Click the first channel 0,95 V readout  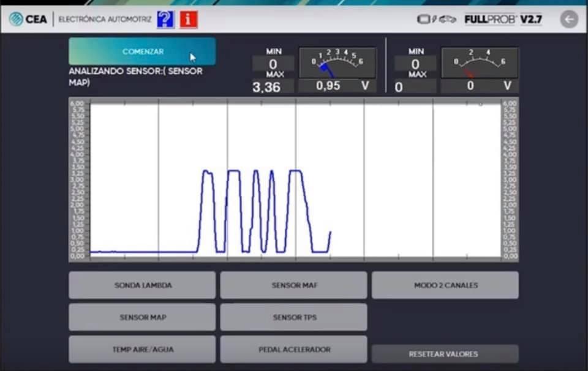(337, 86)
